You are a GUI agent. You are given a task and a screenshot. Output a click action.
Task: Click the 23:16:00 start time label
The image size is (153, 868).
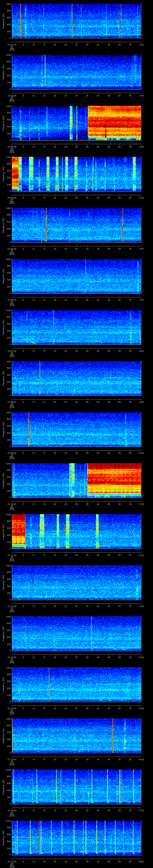pyautogui.click(x=12, y=810)
